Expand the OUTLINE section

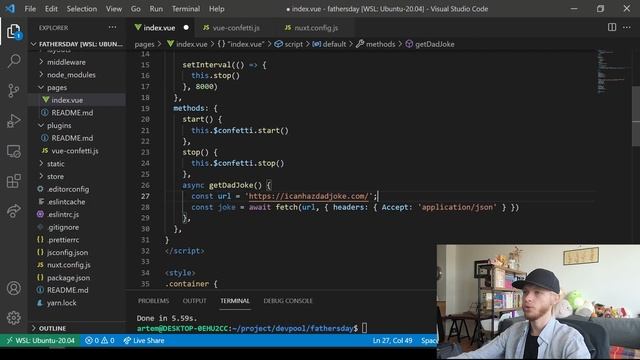(x=77, y=328)
